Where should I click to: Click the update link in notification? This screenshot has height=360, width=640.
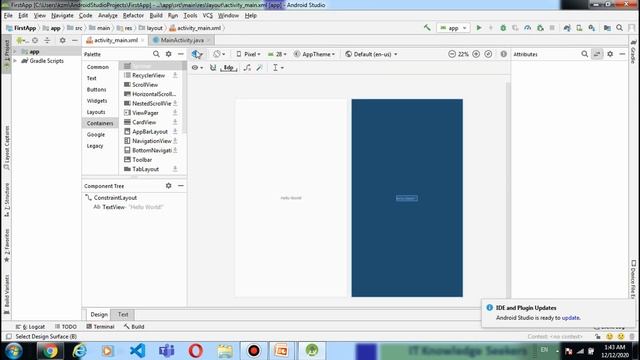pyautogui.click(x=570, y=318)
